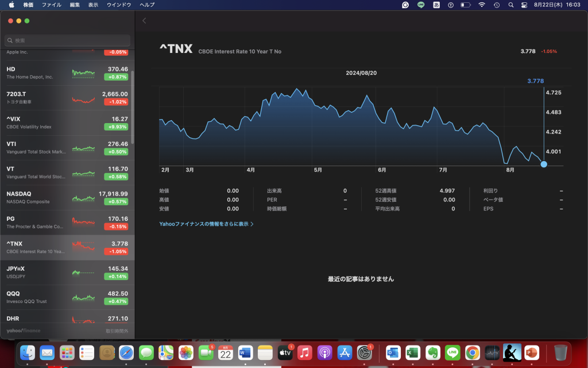Open the 編集 menu
This screenshot has height=368, width=588.
pos(75,5)
